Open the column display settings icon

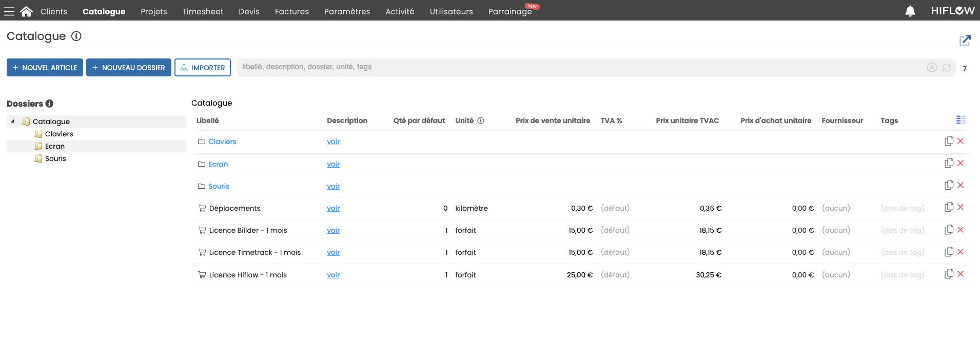(x=961, y=119)
